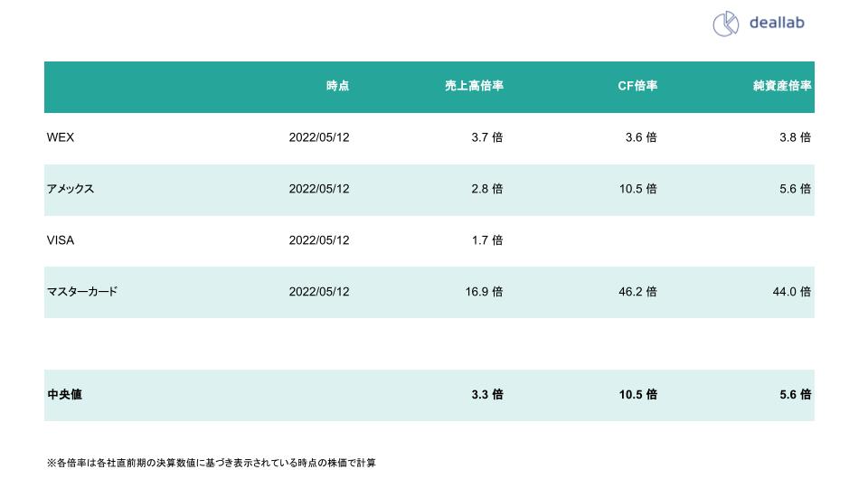Click the VISA company name
The height and width of the screenshot is (488, 868).
61,240
